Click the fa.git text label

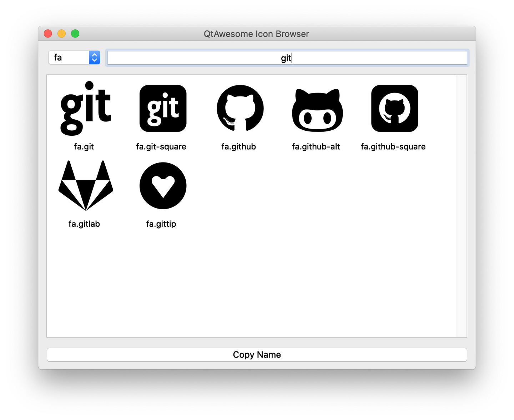click(x=84, y=147)
